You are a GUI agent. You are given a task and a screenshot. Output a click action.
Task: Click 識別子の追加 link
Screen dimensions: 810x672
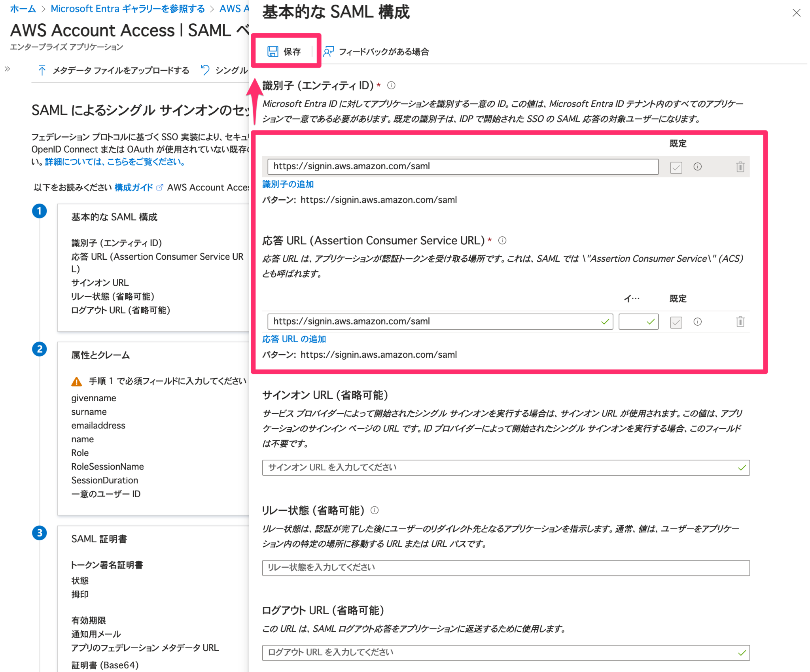coord(288,184)
